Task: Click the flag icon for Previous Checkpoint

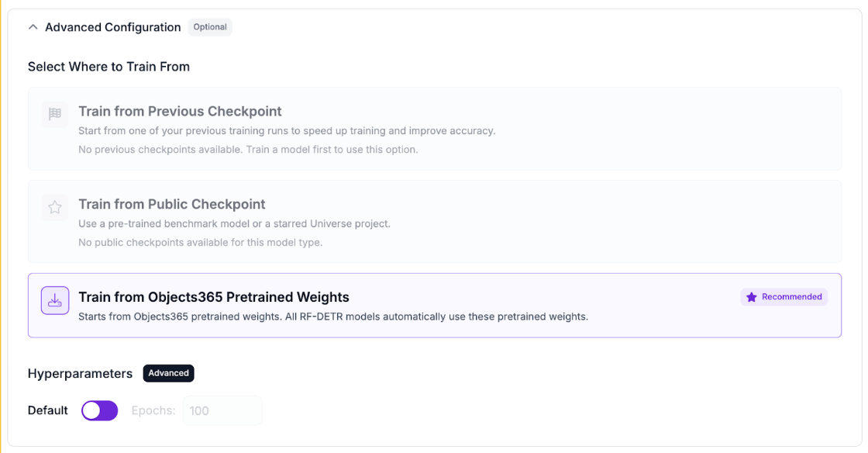Action: coord(55,115)
